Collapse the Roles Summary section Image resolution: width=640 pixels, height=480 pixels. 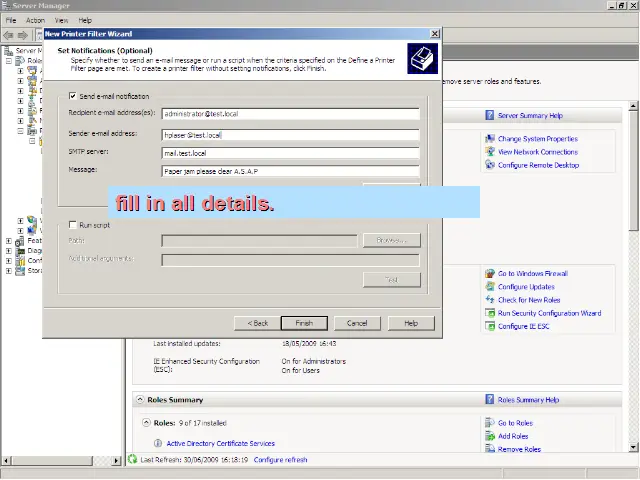140,399
